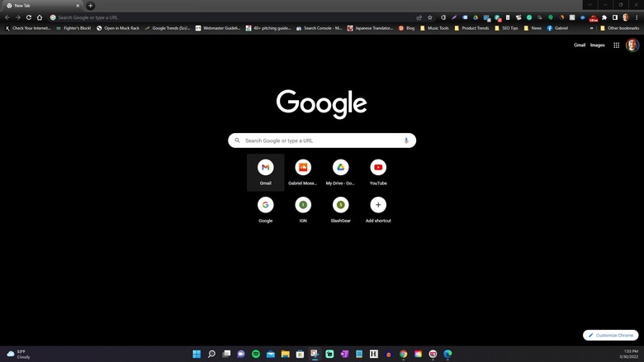Screen dimensions: 644x362
Task: Reload the page
Action: (29, 17)
